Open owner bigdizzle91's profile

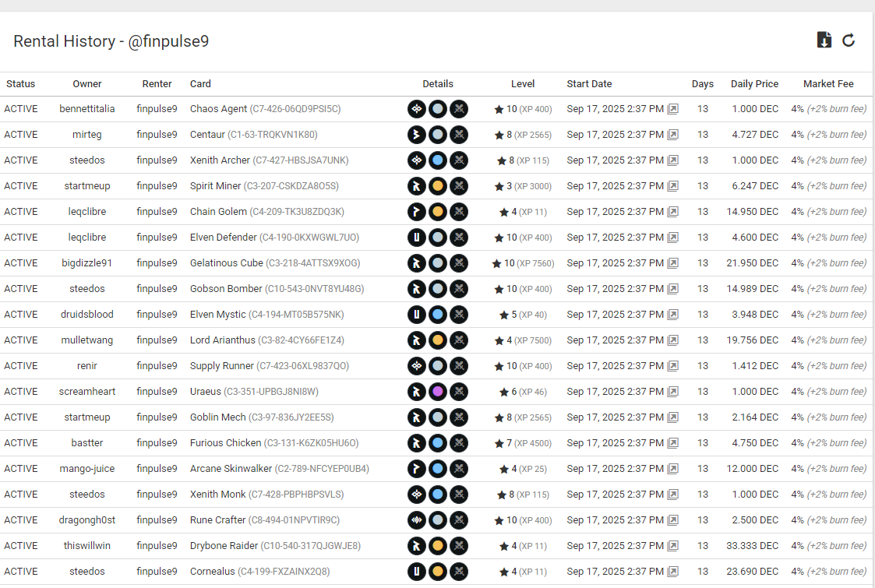(87, 263)
